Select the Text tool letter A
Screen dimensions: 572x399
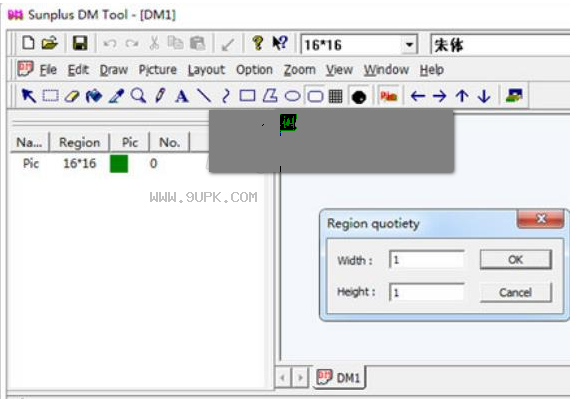[x=181, y=97]
